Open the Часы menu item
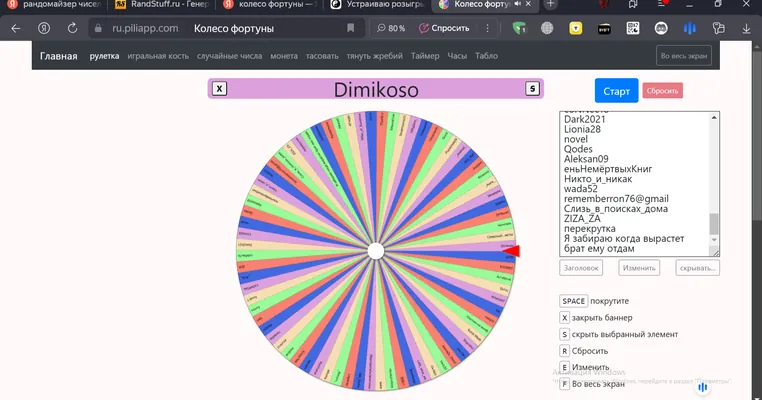 (457, 56)
